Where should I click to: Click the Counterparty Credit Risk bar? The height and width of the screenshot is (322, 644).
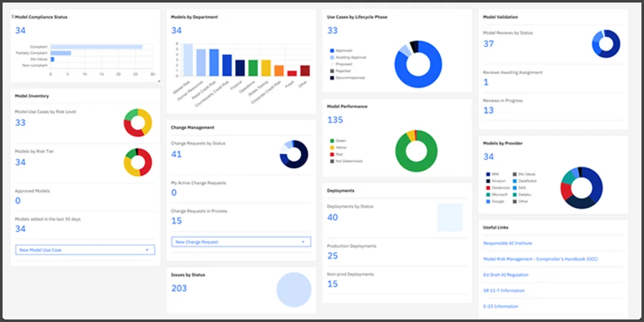point(227,66)
